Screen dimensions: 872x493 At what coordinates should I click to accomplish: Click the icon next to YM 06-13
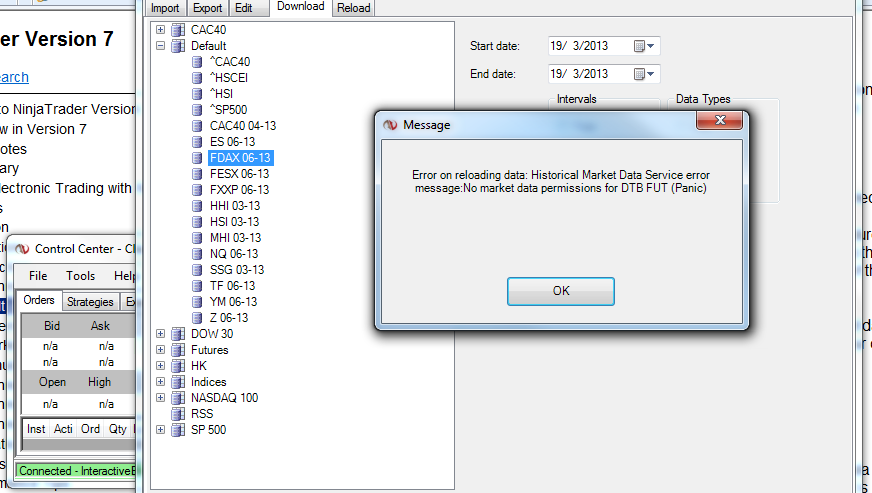(x=197, y=302)
